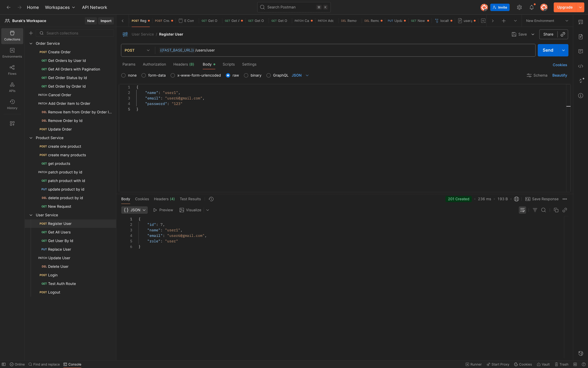This screenshot has height=368, width=588.
Task: Open the Workspaces menu
Action: tap(60, 7)
